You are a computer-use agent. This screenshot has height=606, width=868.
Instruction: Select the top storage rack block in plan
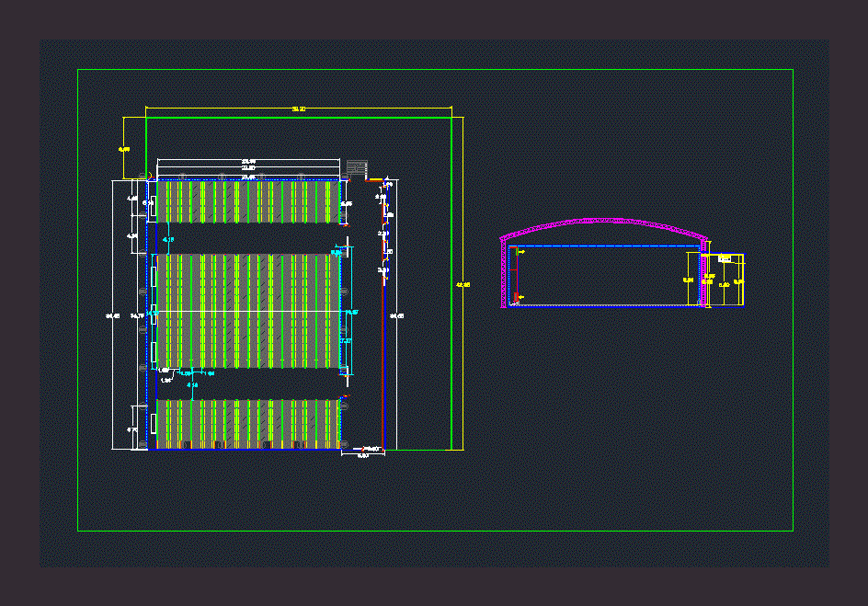click(x=248, y=202)
